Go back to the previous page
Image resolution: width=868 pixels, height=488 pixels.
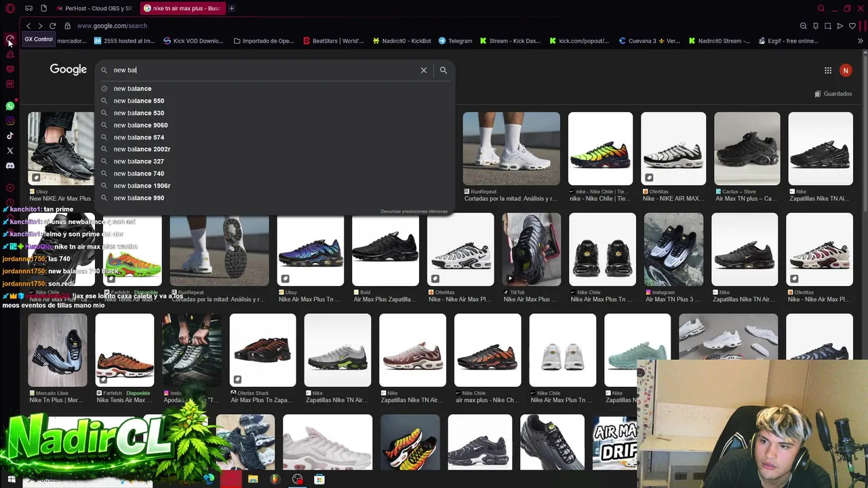point(28,26)
